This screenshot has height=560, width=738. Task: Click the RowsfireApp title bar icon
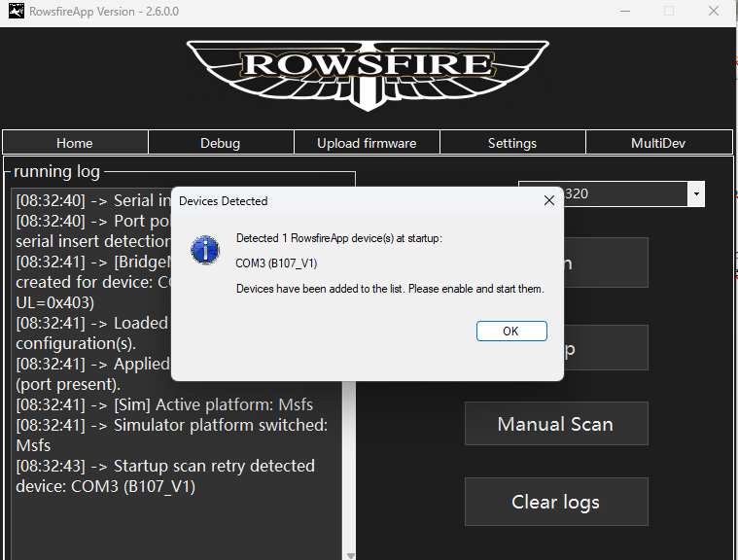pos(16,11)
